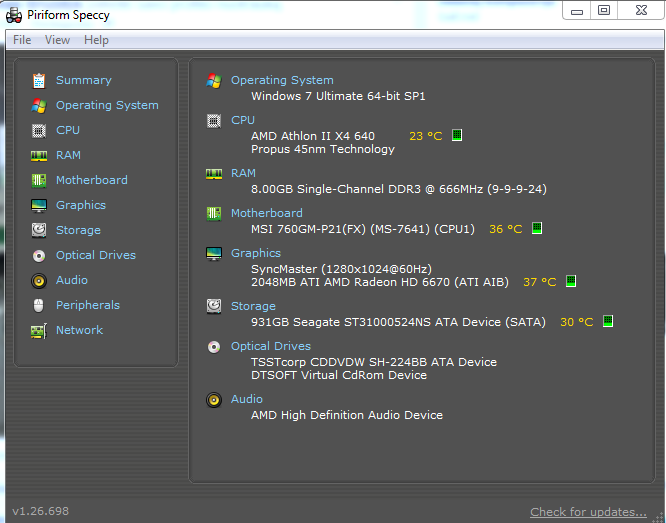666x523 pixels.
Task: Click the motherboard temperature reading 36 °C
Action: [505, 229]
